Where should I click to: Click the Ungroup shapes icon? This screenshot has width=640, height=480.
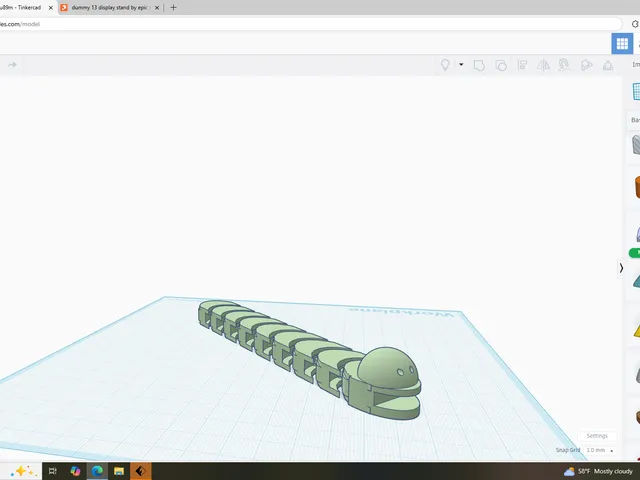click(x=501, y=65)
